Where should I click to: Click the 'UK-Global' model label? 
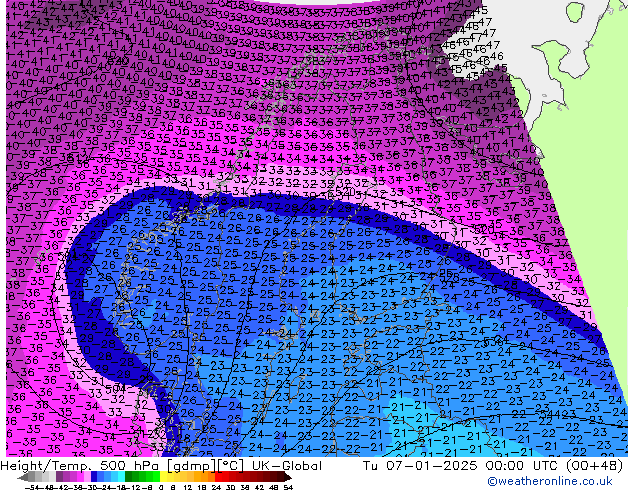[x=287, y=466]
